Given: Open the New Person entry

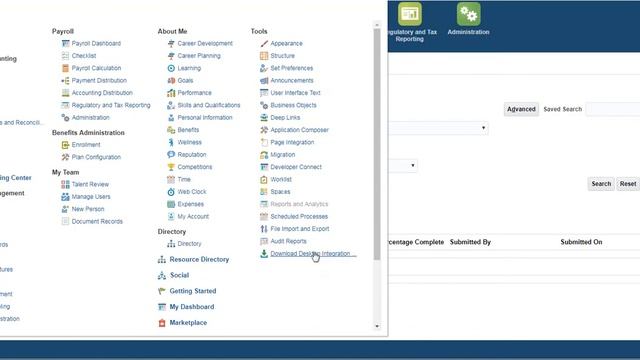Looking at the screenshot, I should pyautogui.click(x=88, y=209).
